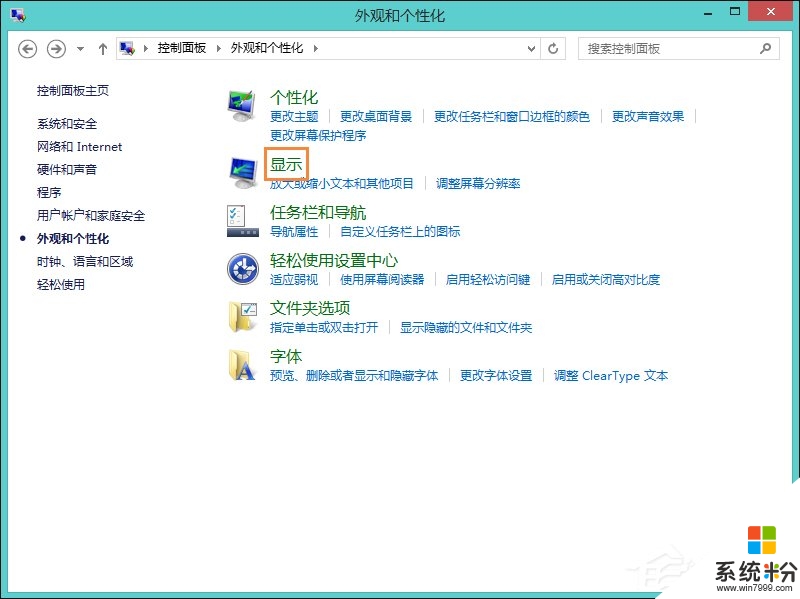The width and height of the screenshot is (800, 599).
Task: Click the 显示 display icon
Action: (241, 170)
